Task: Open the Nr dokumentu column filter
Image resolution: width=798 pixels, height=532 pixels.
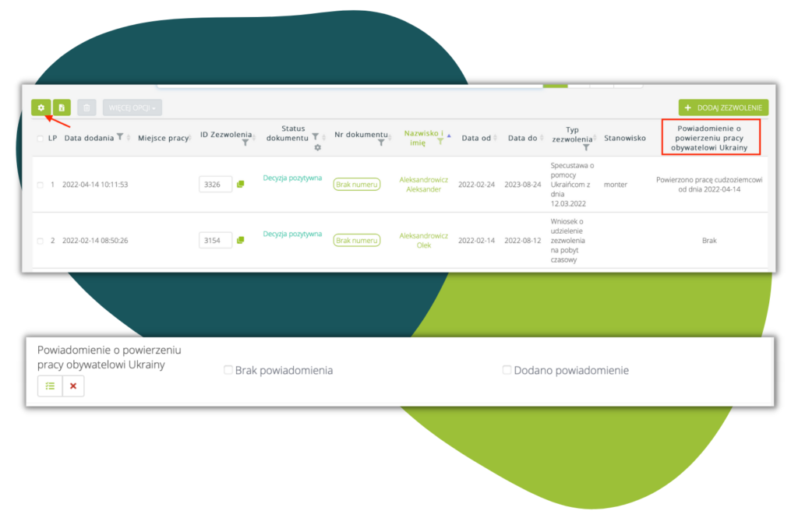Action: click(x=381, y=143)
